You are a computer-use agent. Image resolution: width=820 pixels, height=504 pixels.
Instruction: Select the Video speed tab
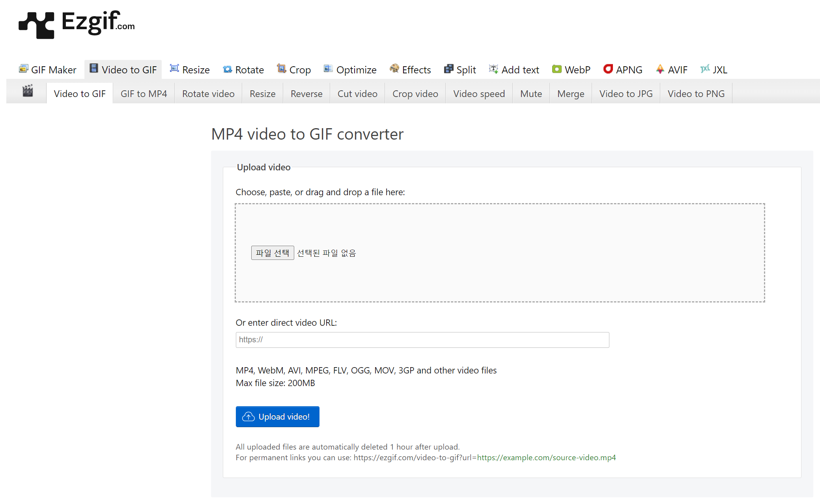click(x=479, y=94)
